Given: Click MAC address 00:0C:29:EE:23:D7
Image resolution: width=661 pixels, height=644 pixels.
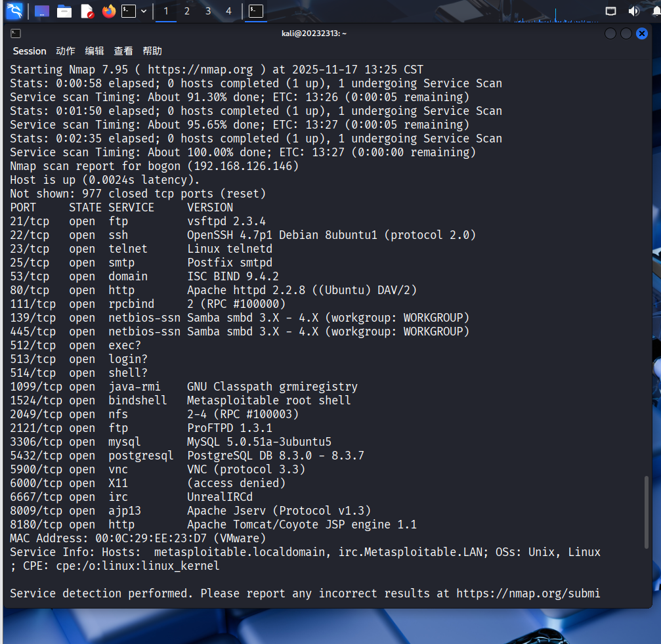Looking at the screenshot, I should click(151, 538).
